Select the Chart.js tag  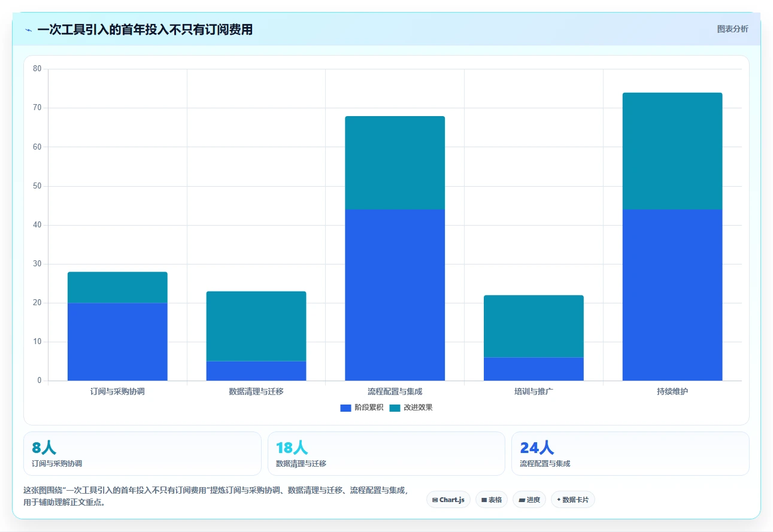pyautogui.click(x=448, y=500)
